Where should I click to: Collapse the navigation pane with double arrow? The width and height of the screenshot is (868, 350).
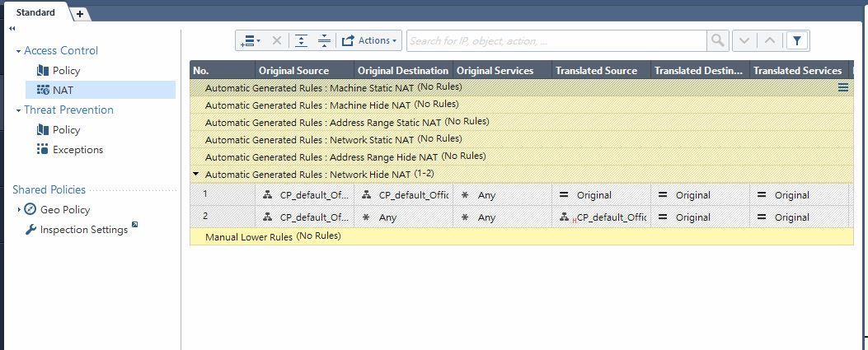pyautogui.click(x=12, y=29)
